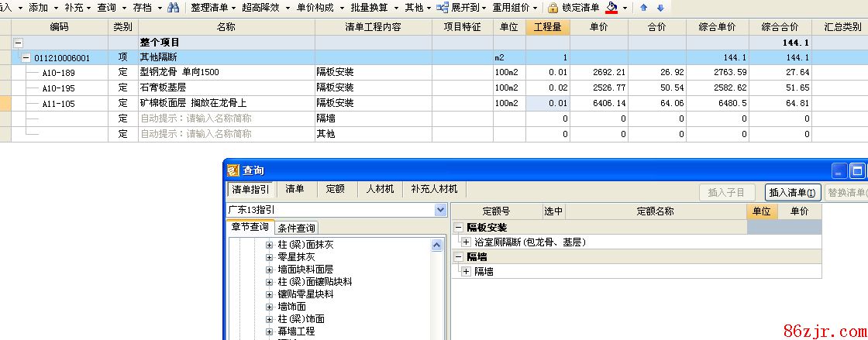Screen dimensions: 868x340
Task: Collapse the 整个项目 root row
Action: (x=19, y=43)
